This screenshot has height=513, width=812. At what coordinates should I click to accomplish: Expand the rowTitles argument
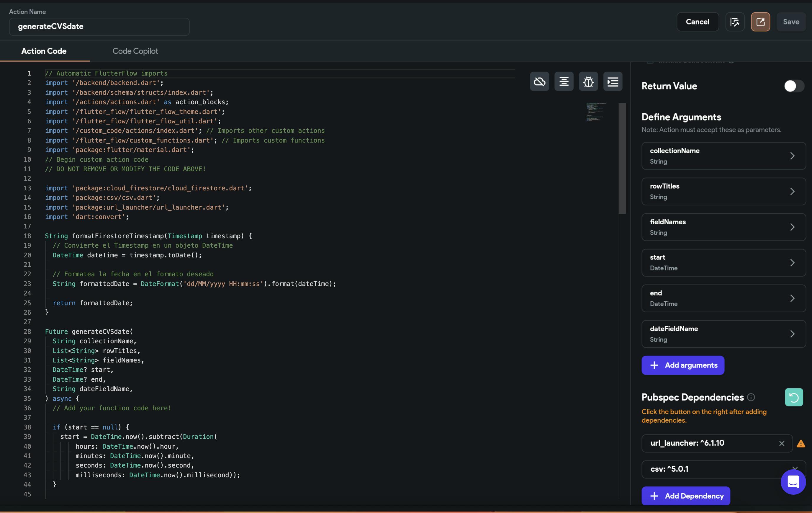pos(723,191)
